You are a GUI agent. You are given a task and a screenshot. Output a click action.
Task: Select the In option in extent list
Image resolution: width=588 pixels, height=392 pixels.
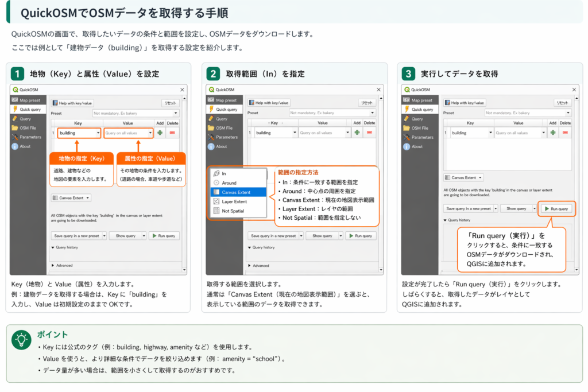(224, 173)
